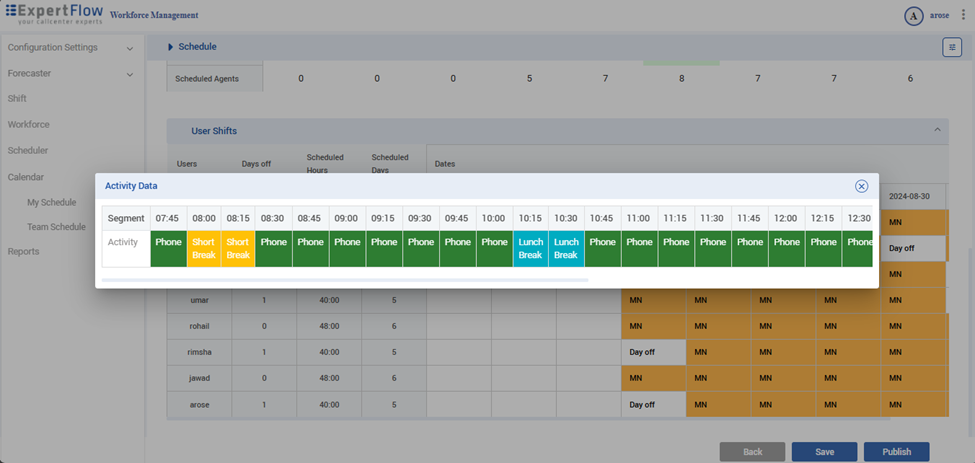Image resolution: width=975 pixels, height=463 pixels.
Task: Open Reports from the sidebar
Action: coord(23,252)
